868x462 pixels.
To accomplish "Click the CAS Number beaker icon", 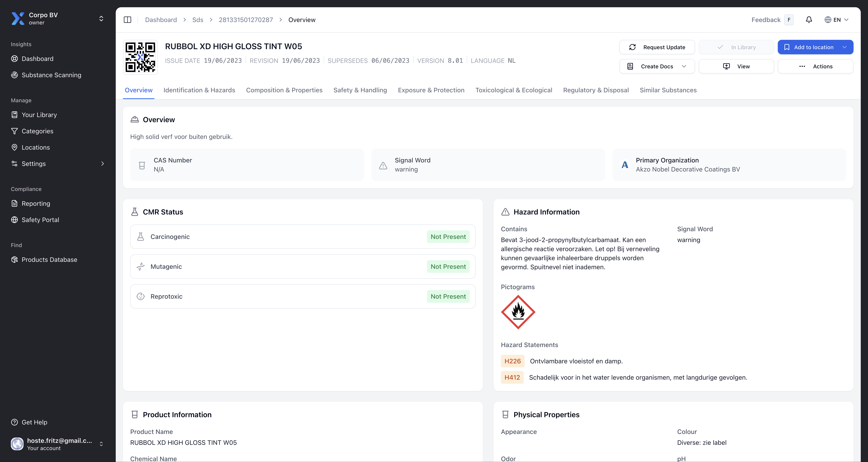I will pos(142,165).
